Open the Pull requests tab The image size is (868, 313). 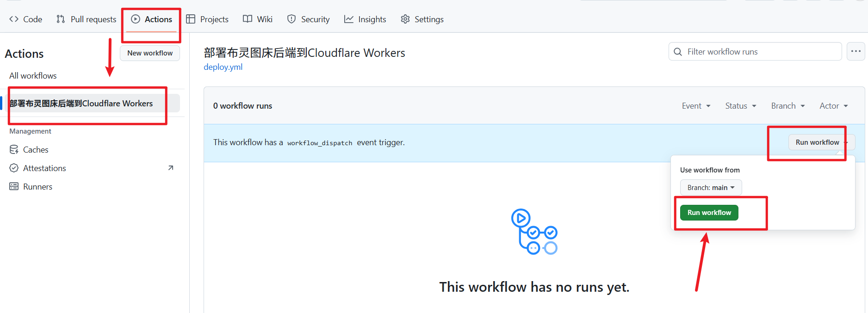86,19
